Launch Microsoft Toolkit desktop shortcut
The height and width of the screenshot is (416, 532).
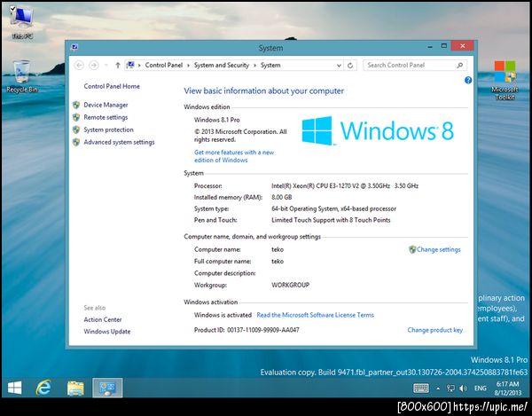505,80
